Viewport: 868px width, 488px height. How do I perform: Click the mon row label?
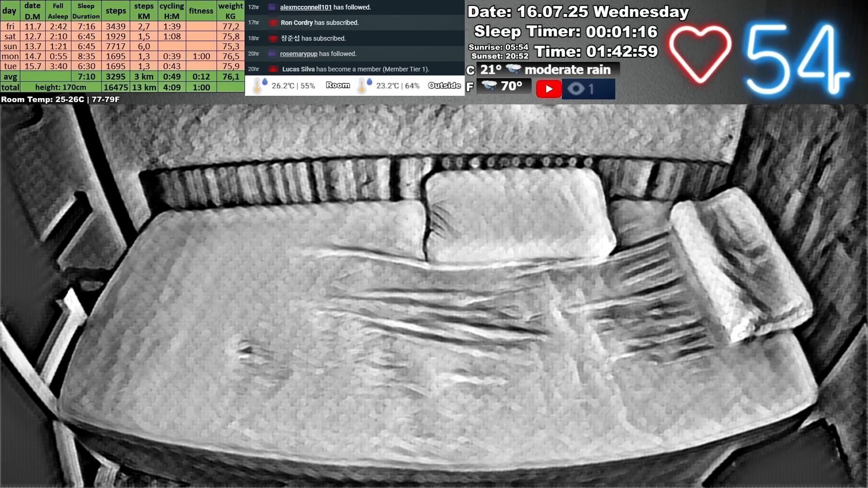click(10, 56)
